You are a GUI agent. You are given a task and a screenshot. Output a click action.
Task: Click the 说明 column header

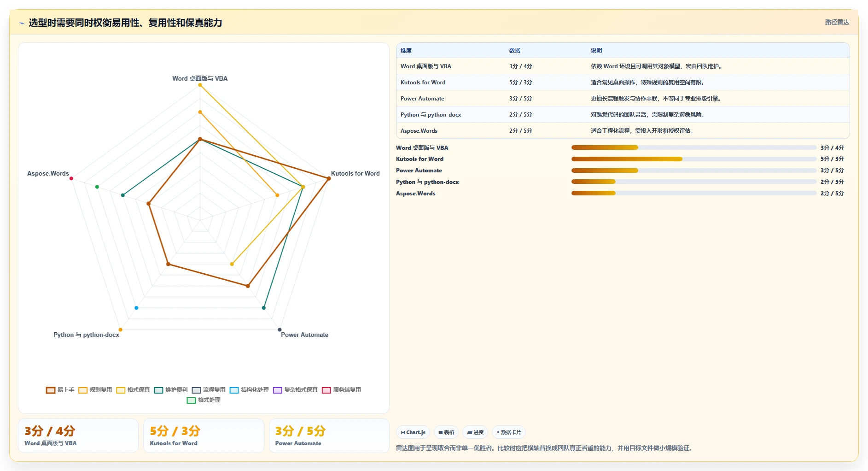coord(596,51)
